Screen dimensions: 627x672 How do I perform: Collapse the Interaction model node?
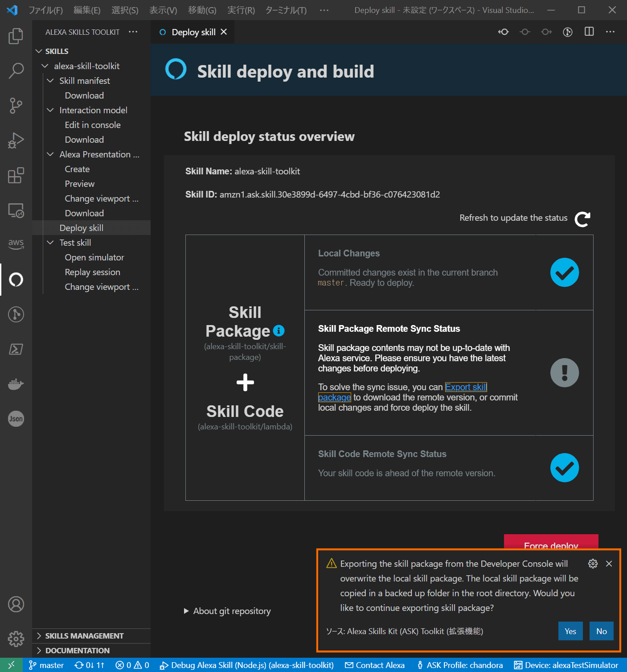point(50,110)
